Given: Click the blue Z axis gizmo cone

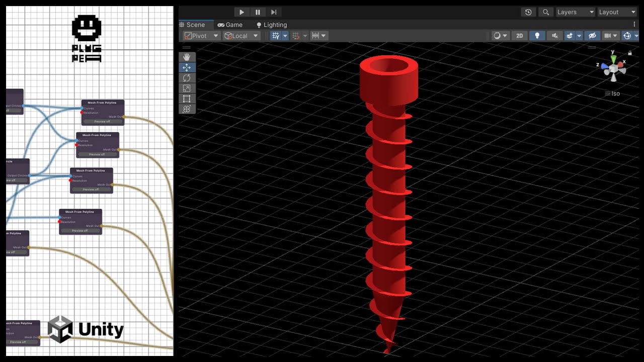Looking at the screenshot, I should [x=605, y=66].
